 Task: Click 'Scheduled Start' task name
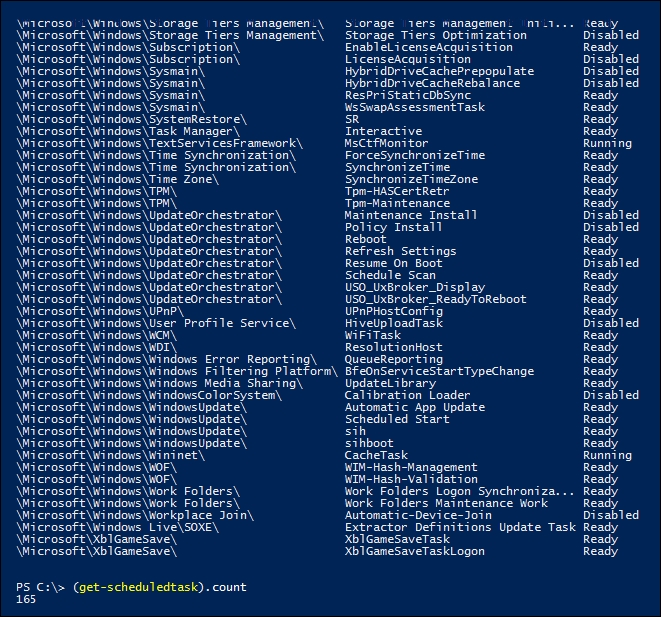pyautogui.click(x=397, y=419)
